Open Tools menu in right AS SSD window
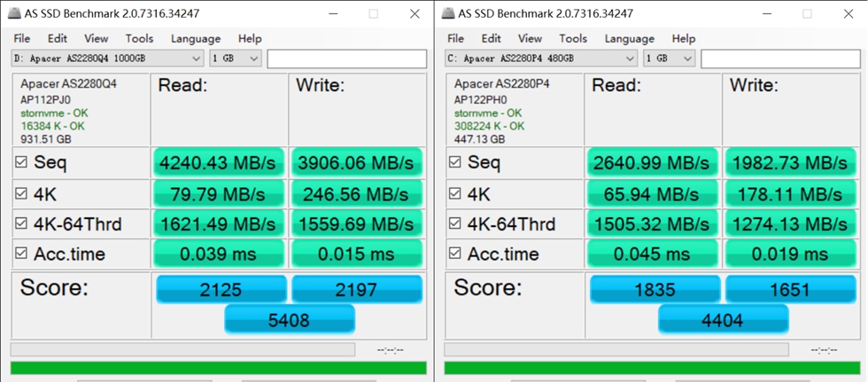Viewport: 868px width, 382px height. tap(573, 39)
